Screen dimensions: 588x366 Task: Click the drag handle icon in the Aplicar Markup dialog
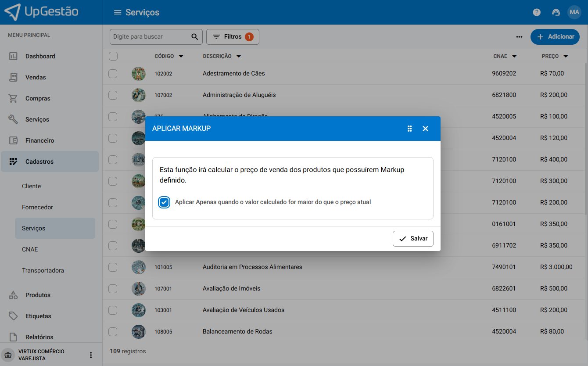[x=409, y=129]
